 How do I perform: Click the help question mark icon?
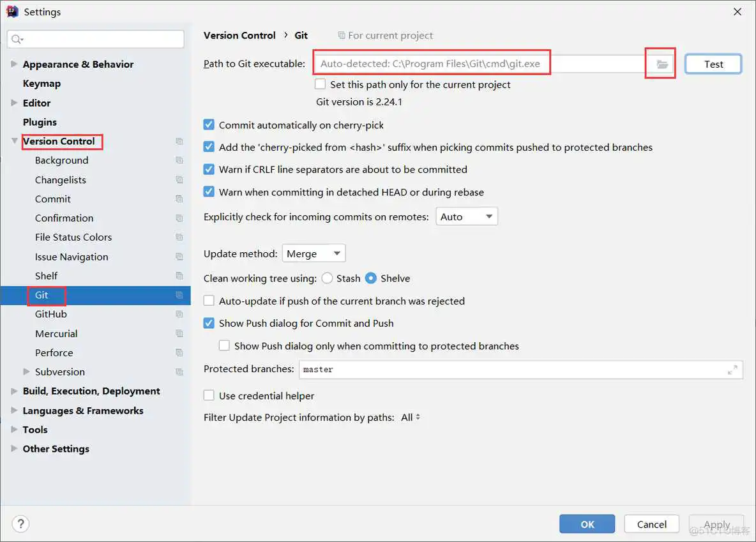click(20, 524)
